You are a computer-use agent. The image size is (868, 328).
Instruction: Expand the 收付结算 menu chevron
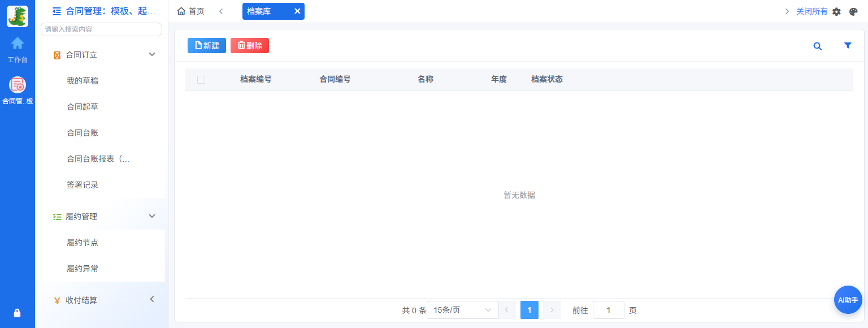tap(152, 299)
